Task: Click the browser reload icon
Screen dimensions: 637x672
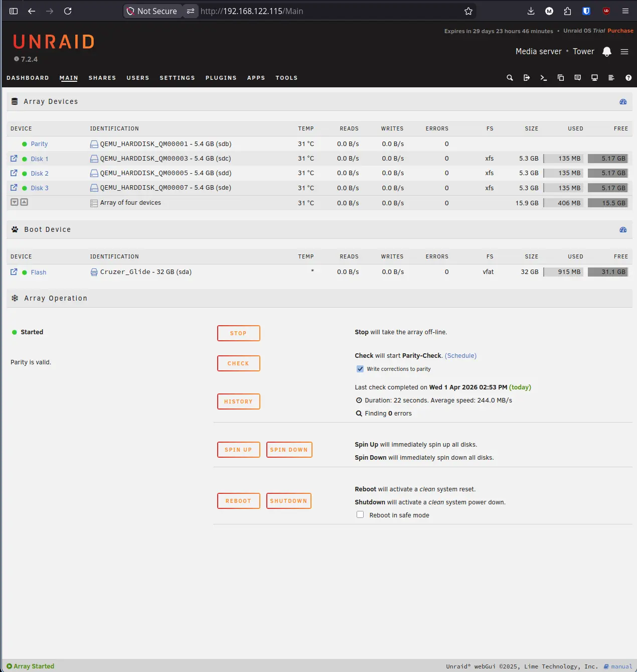Action: pyautogui.click(x=68, y=11)
